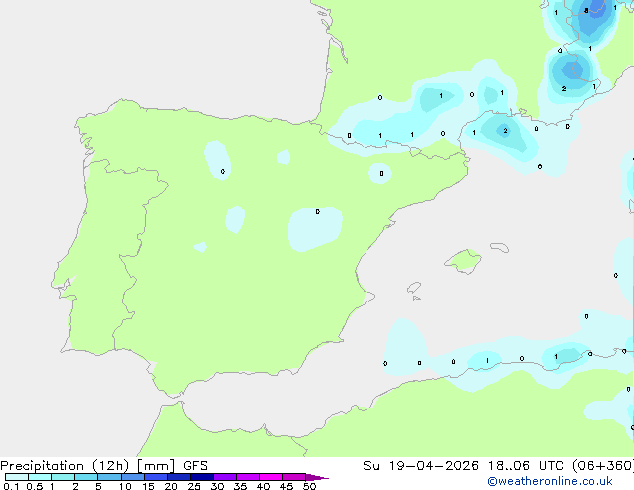634x490 pixels.
Task: Click the purple legend swatch starting at 30
Action: pos(225,477)
